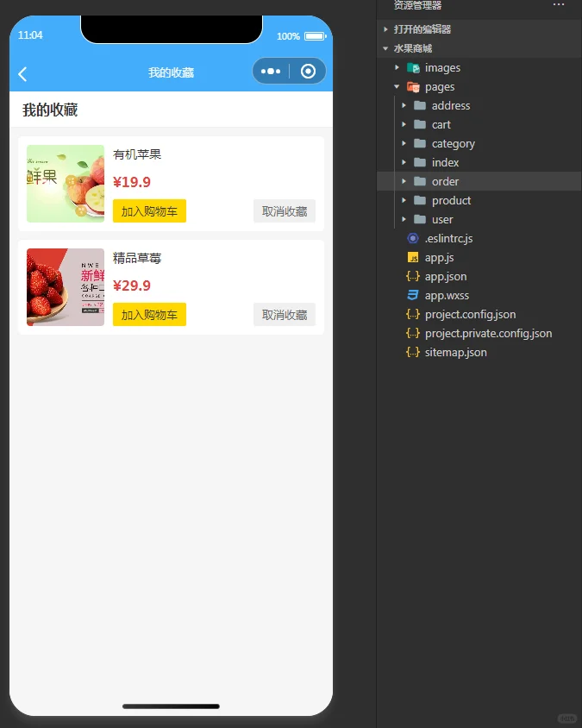Expand the order folder arrow
Image resolution: width=582 pixels, height=728 pixels.
click(x=404, y=181)
